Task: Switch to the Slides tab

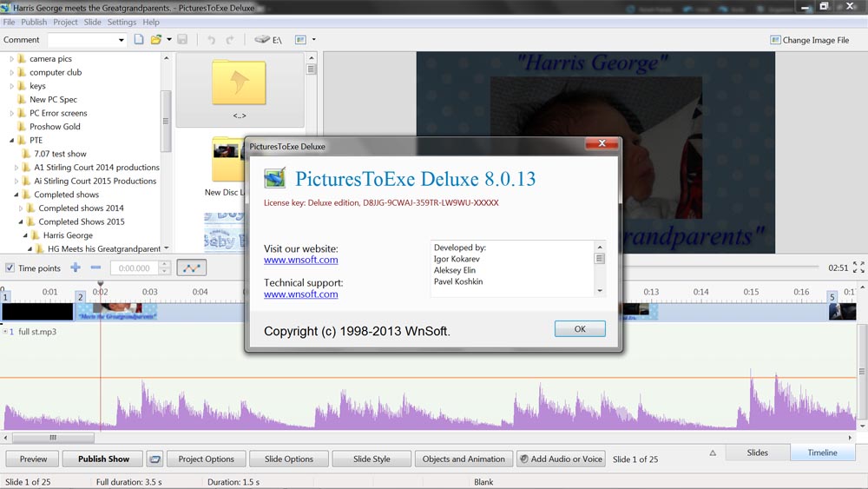Action: click(757, 453)
